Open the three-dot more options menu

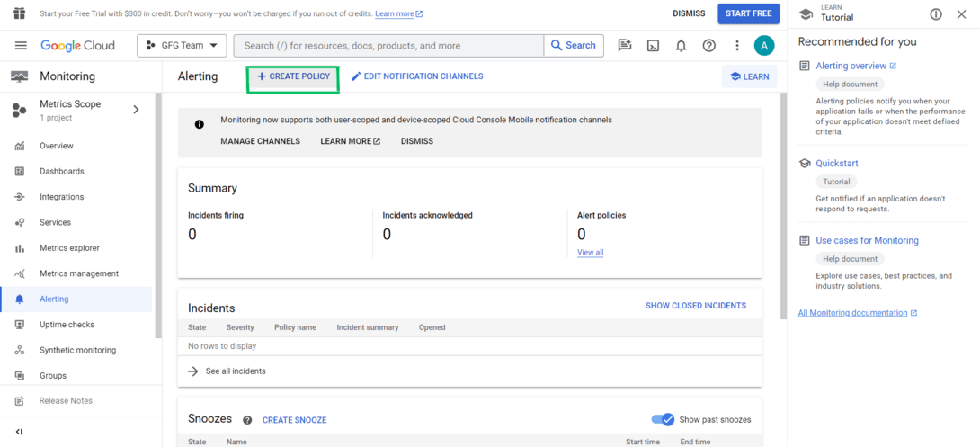pos(736,46)
